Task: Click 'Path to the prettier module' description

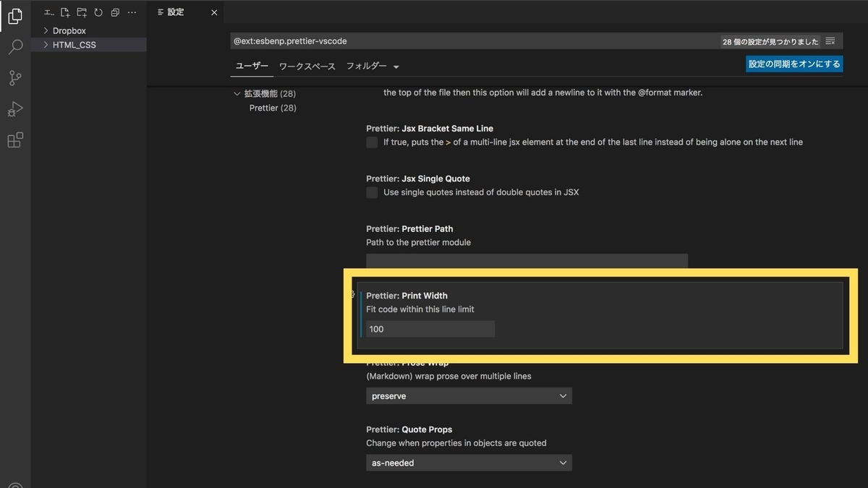Action: 418,242
